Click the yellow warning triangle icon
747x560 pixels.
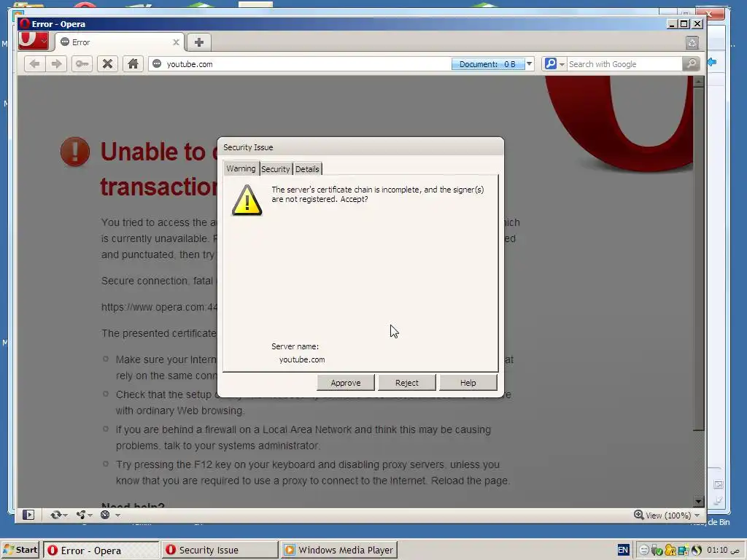[x=247, y=201]
